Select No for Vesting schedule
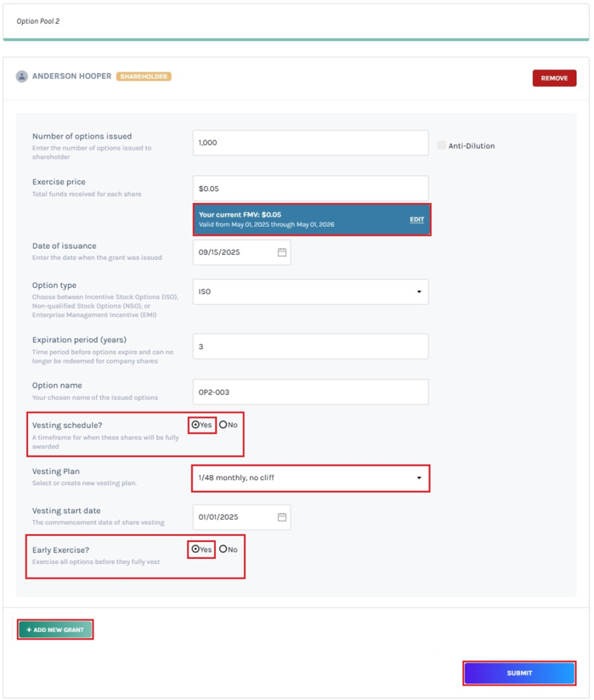 pos(224,425)
